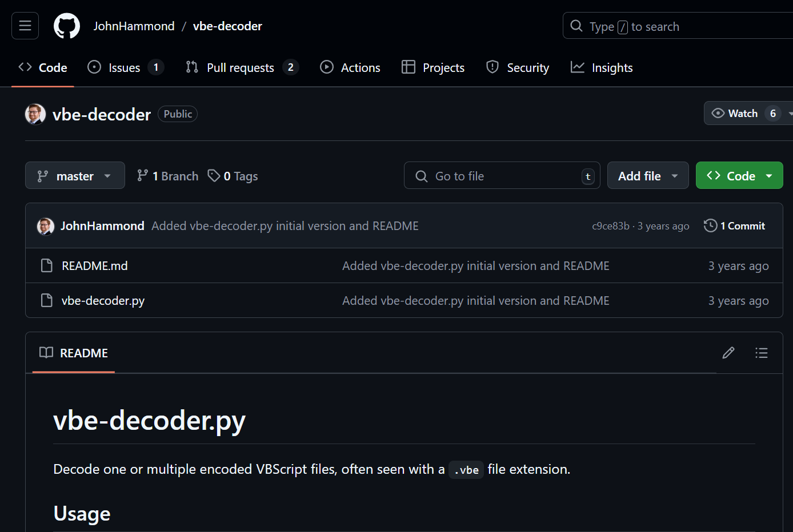Click the Pull requests counter badge showing 2
The image size is (793, 532).
pos(291,67)
